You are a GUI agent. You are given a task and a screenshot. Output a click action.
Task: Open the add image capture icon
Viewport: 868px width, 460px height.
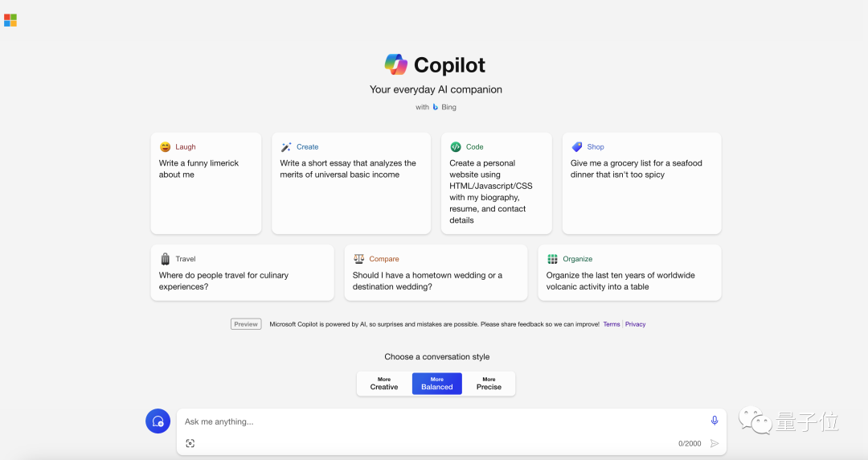coord(190,443)
